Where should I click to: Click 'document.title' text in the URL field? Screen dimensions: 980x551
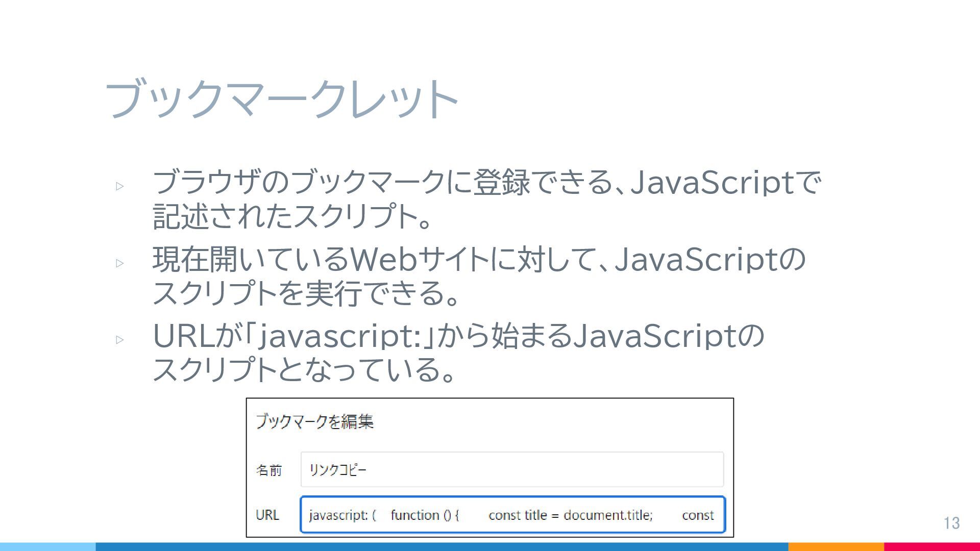(607, 515)
